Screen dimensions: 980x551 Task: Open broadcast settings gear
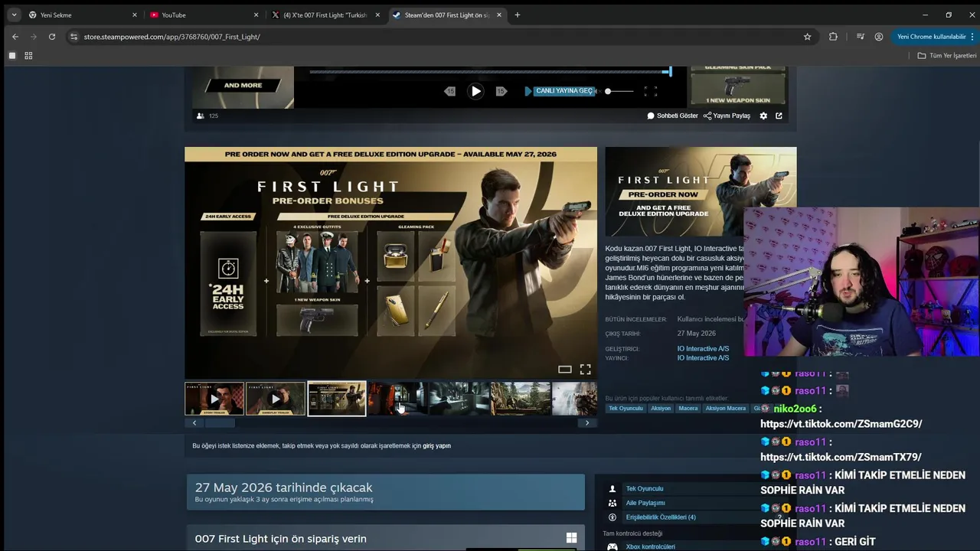point(763,116)
